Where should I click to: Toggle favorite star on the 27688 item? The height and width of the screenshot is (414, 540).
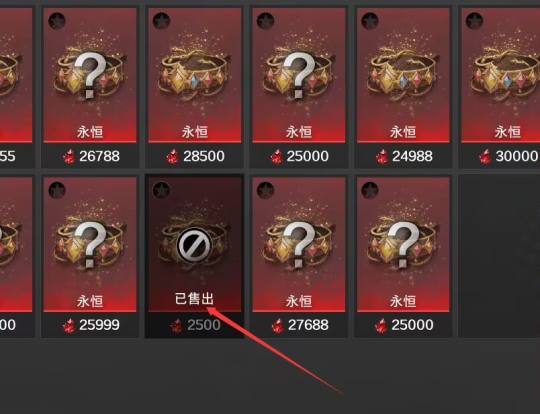click(x=266, y=190)
